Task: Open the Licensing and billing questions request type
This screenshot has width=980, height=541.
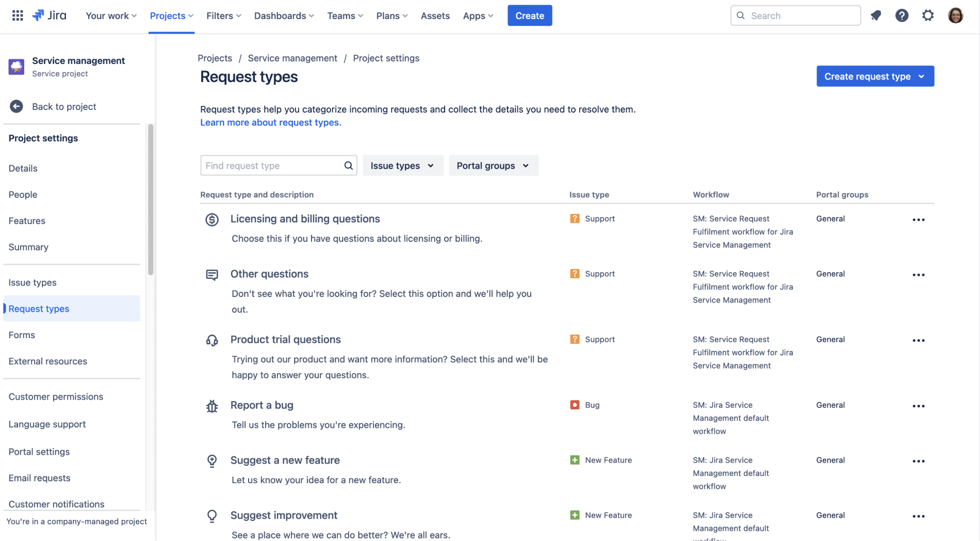Action: pos(305,219)
